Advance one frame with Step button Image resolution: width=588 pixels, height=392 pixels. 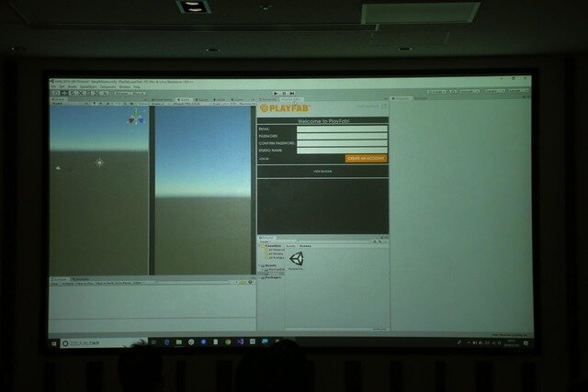[292, 93]
